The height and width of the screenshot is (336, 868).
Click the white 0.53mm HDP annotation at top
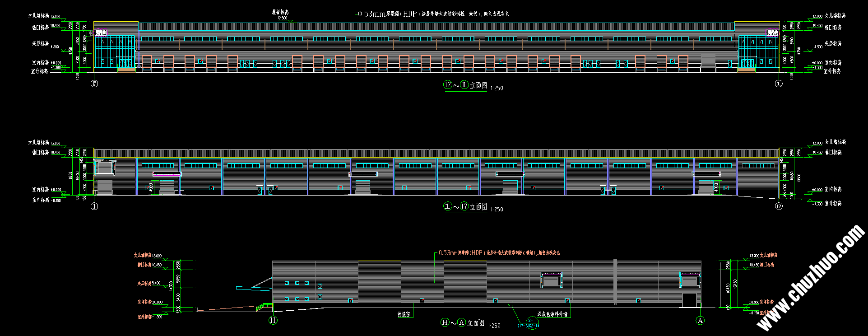point(433,14)
